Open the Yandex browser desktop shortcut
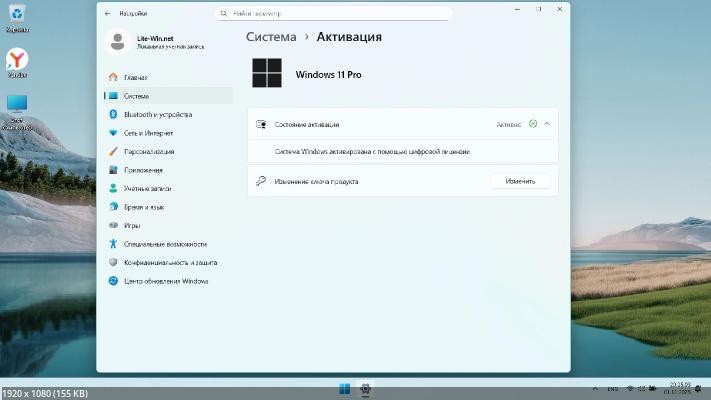The height and width of the screenshot is (400, 711). pos(17,61)
